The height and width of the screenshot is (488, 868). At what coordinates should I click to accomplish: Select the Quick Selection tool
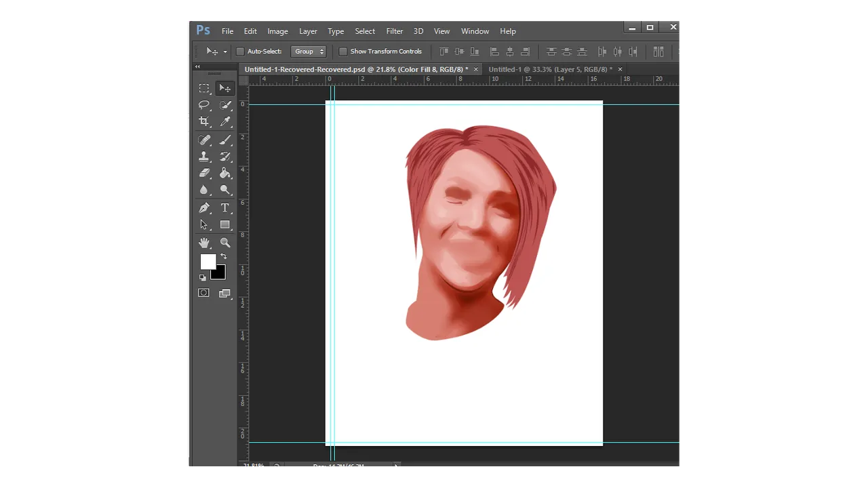coord(225,105)
